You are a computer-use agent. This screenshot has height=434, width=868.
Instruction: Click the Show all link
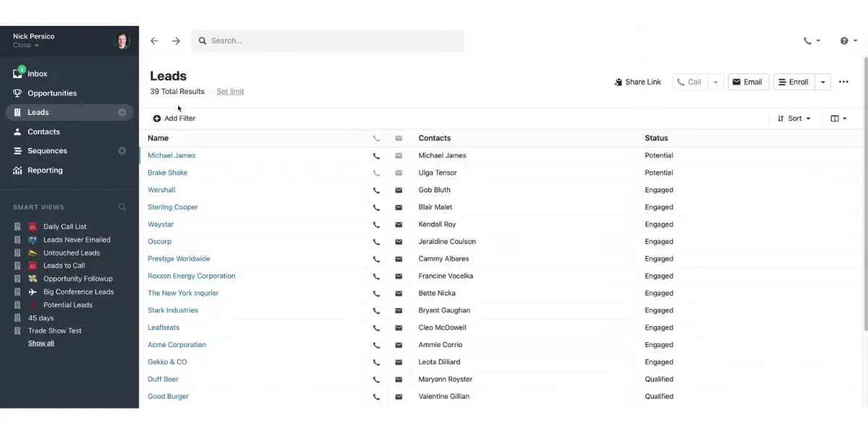41,344
